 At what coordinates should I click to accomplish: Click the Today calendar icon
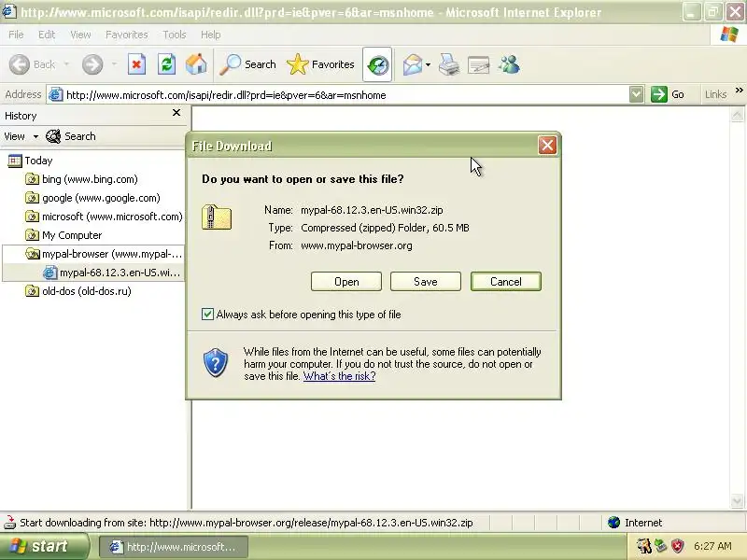point(15,161)
